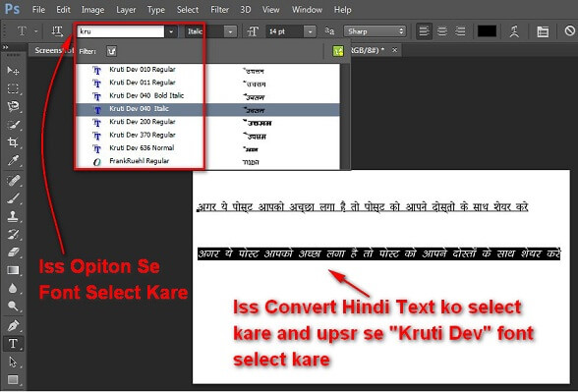Choose Kruti Dev 040 Bold Italic font
578x392 pixels.
208,96
